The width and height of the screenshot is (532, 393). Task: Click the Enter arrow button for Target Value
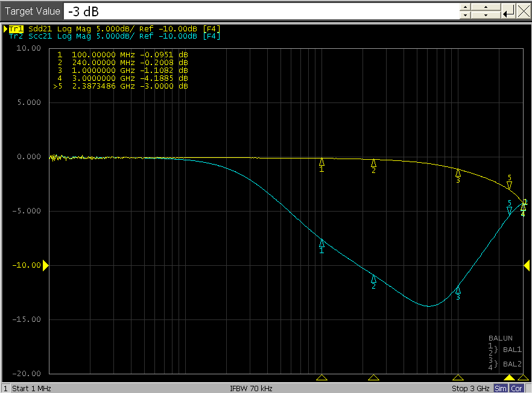(508, 11)
